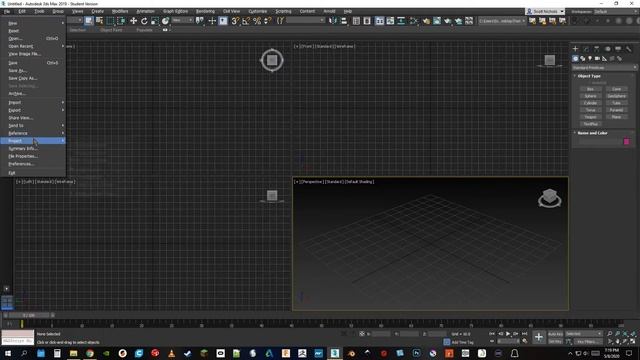Image resolution: width=640 pixels, height=360 pixels.
Task: Select the Shapes category icon
Action: (x=583, y=59)
